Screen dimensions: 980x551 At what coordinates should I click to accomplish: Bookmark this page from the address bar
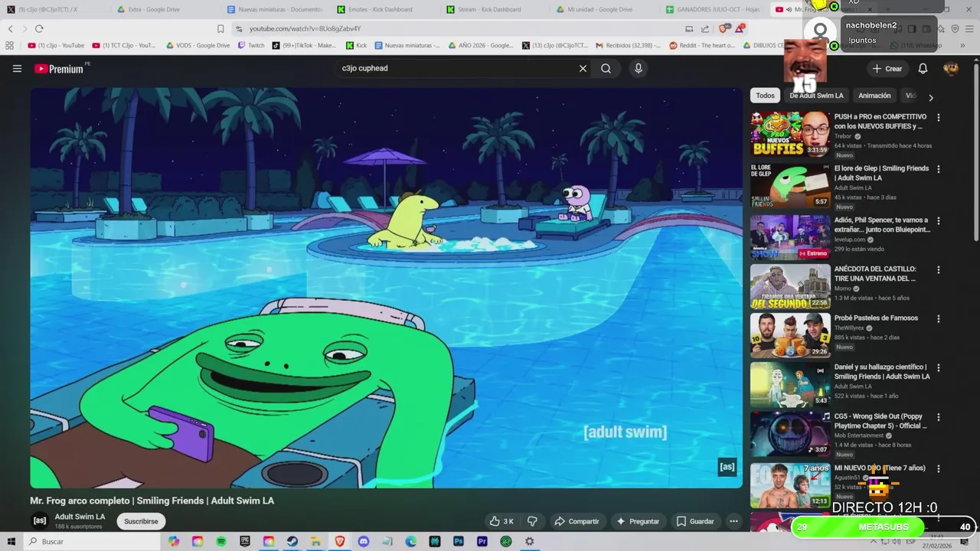coord(220,28)
